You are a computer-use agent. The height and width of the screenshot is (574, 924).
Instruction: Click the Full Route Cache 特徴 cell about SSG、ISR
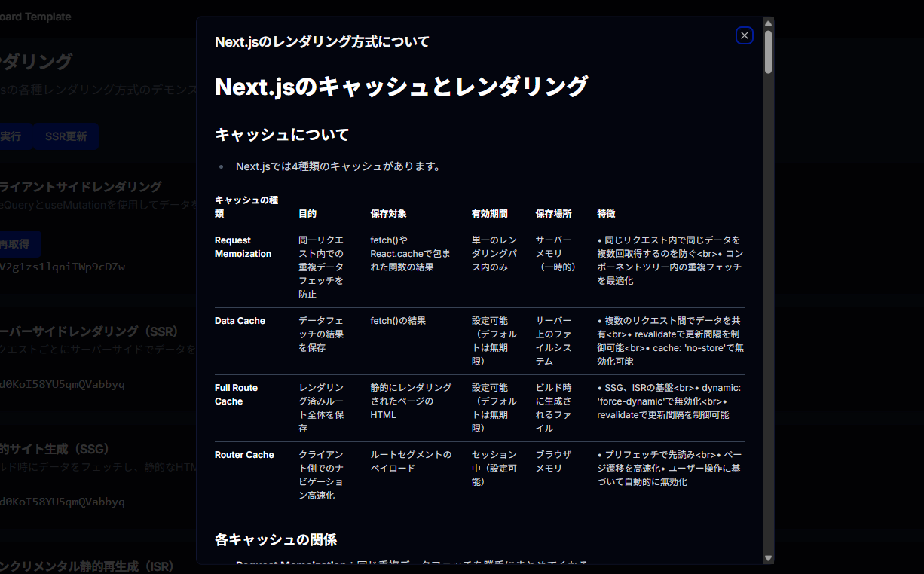click(x=670, y=401)
